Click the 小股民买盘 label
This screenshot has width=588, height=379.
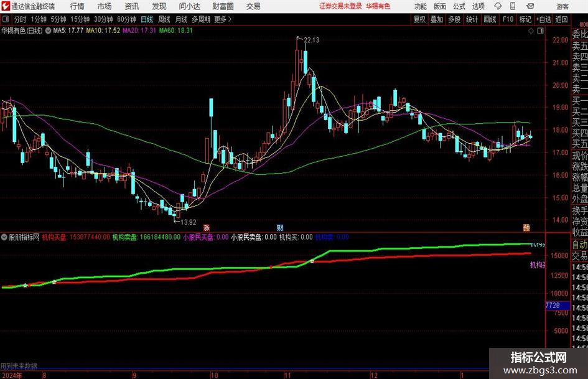205,237
